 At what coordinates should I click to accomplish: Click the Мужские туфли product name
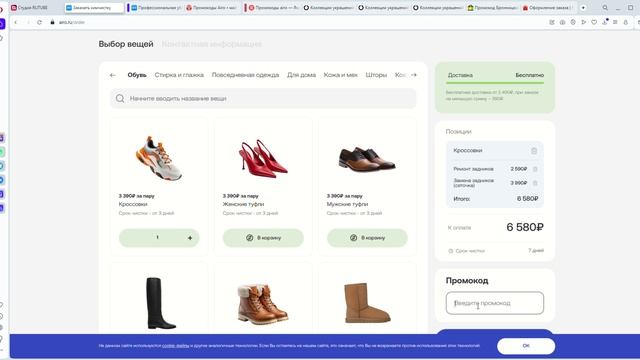point(347,204)
